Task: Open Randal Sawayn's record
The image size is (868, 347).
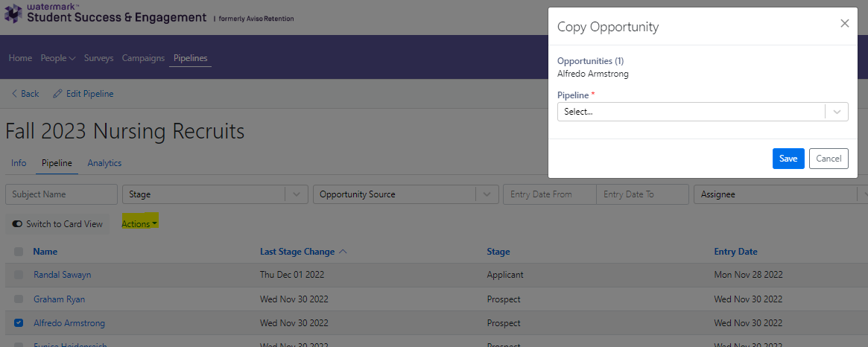Action: coord(63,275)
